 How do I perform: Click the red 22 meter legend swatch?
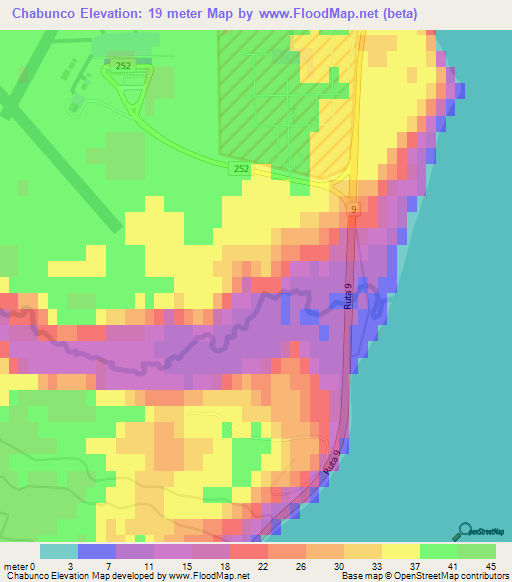click(x=249, y=552)
